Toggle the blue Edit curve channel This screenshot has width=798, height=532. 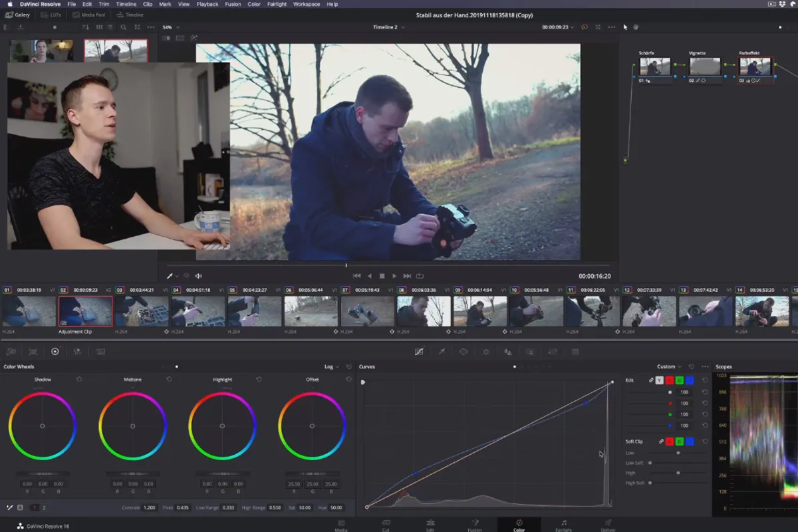point(690,380)
